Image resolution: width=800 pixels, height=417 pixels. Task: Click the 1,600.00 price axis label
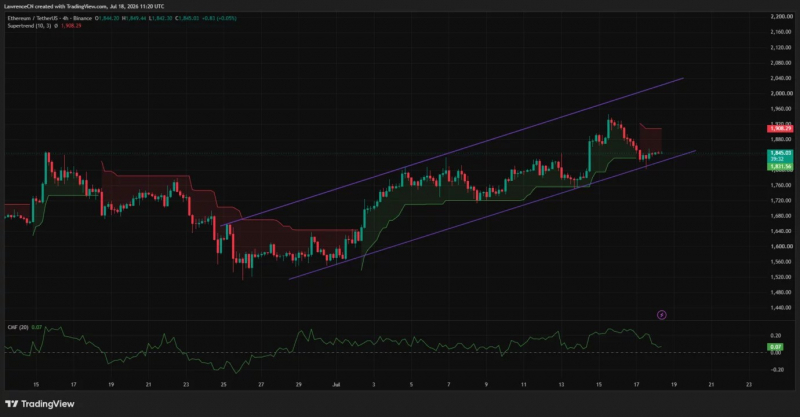coord(781,246)
